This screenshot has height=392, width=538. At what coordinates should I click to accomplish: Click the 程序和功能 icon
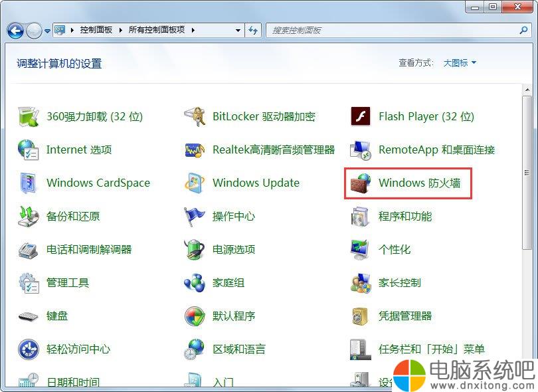(361, 216)
